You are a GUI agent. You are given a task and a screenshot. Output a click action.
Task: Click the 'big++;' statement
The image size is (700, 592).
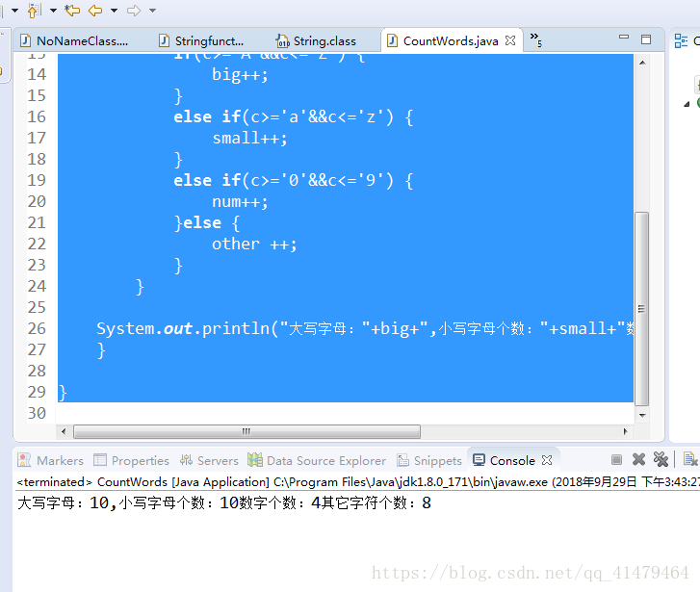240,74
